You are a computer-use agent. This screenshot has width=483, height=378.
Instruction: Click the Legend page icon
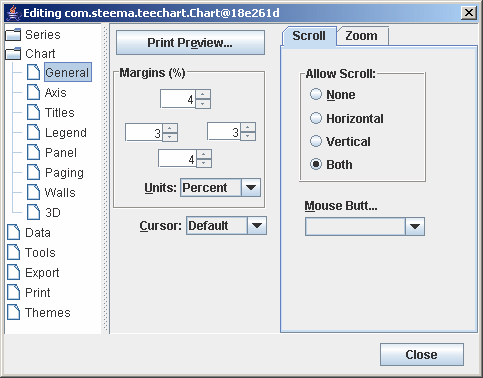click(x=33, y=132)
